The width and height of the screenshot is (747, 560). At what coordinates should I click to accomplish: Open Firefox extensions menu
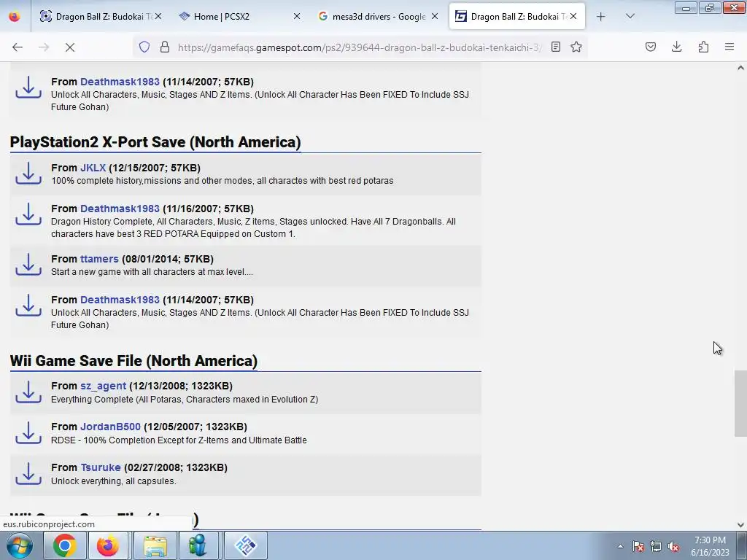point(703,47)
